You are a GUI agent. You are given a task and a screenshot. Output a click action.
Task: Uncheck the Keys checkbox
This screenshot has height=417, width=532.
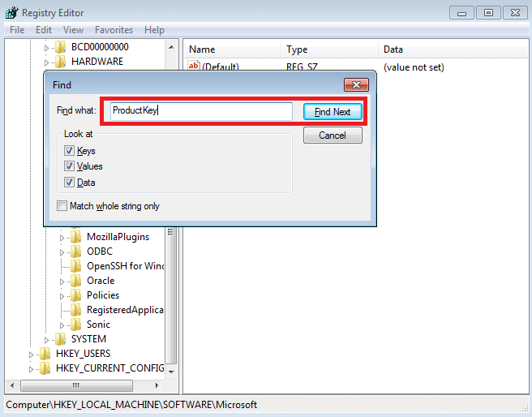[x=69, y=151]
